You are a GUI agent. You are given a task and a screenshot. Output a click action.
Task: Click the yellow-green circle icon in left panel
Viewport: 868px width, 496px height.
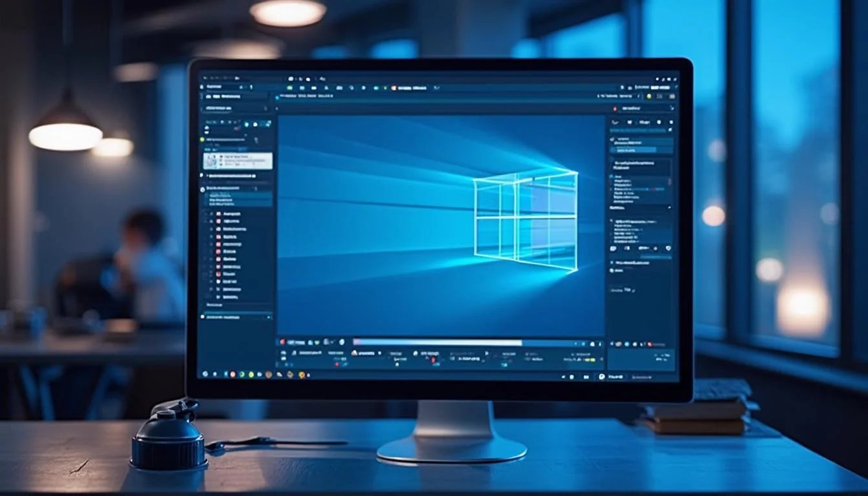(202, 139)
